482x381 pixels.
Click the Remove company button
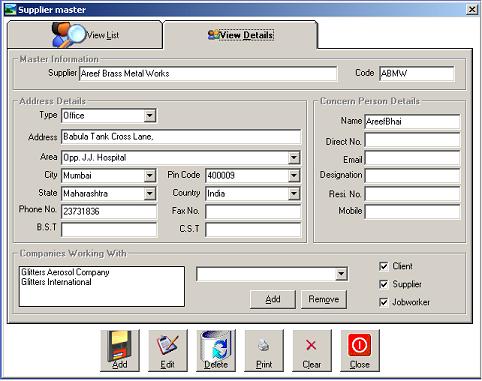pyautogui.click(x=324, y=299)
